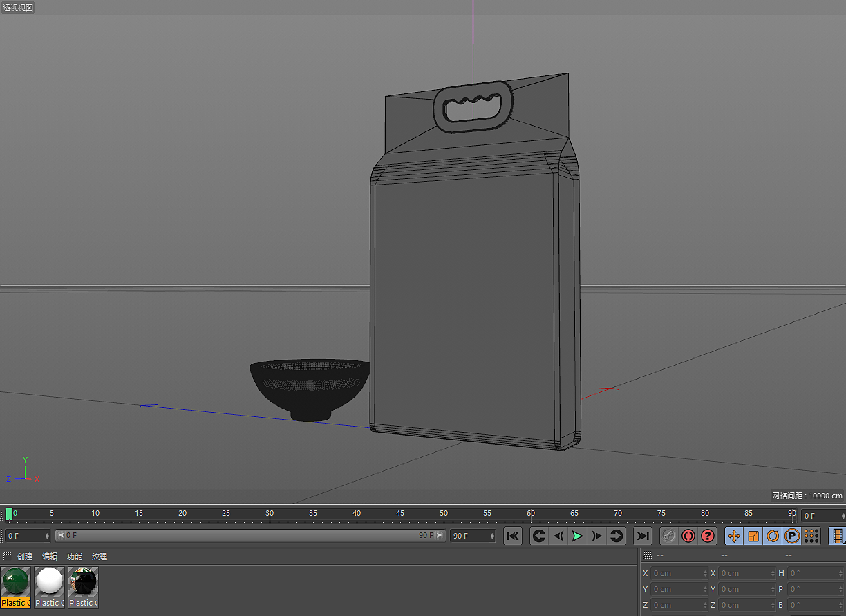Adjust the size Y stepper arrows
The image size is (846, 616).
coord(773,589)
